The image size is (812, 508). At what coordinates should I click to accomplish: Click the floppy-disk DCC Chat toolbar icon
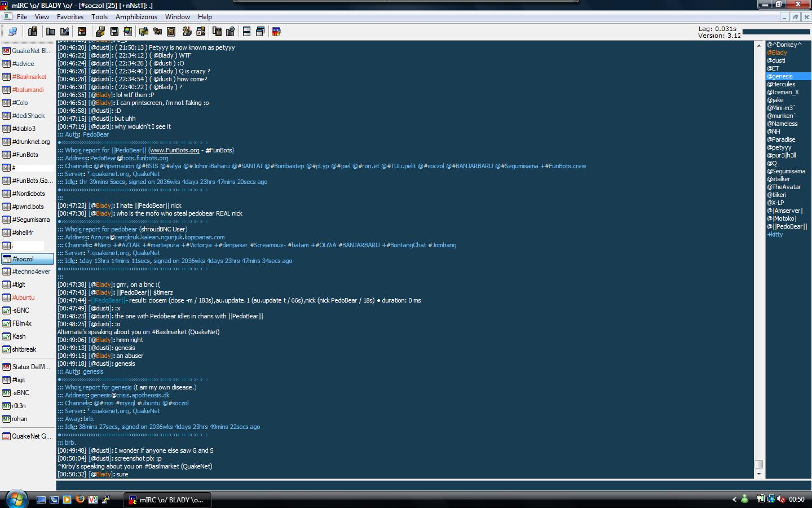point(114,32)
